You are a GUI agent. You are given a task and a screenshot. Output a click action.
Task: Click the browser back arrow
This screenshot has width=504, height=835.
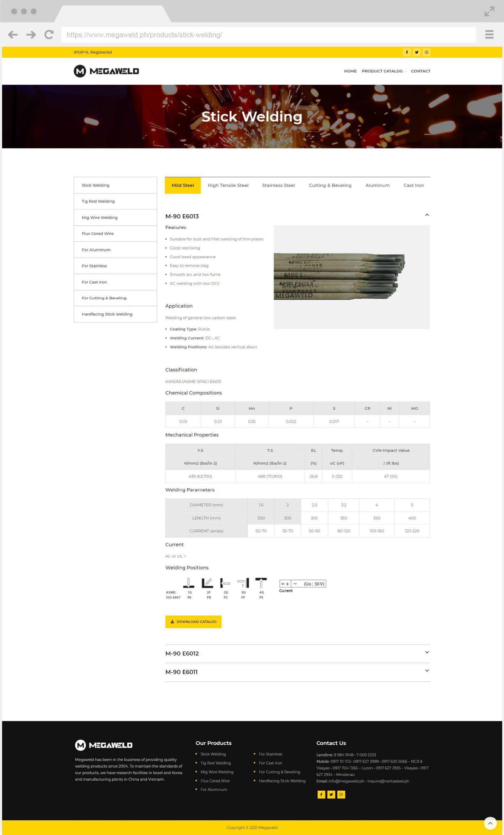(13, 35)
